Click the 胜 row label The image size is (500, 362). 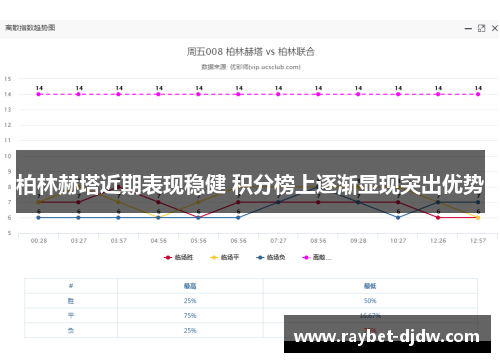tap(71, 301)
